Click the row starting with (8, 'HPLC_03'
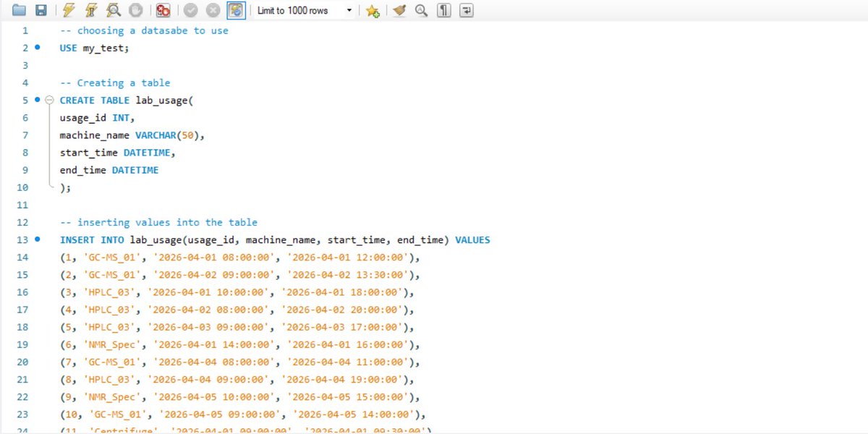Screen dimensions: 868x434 coord(237,379)
